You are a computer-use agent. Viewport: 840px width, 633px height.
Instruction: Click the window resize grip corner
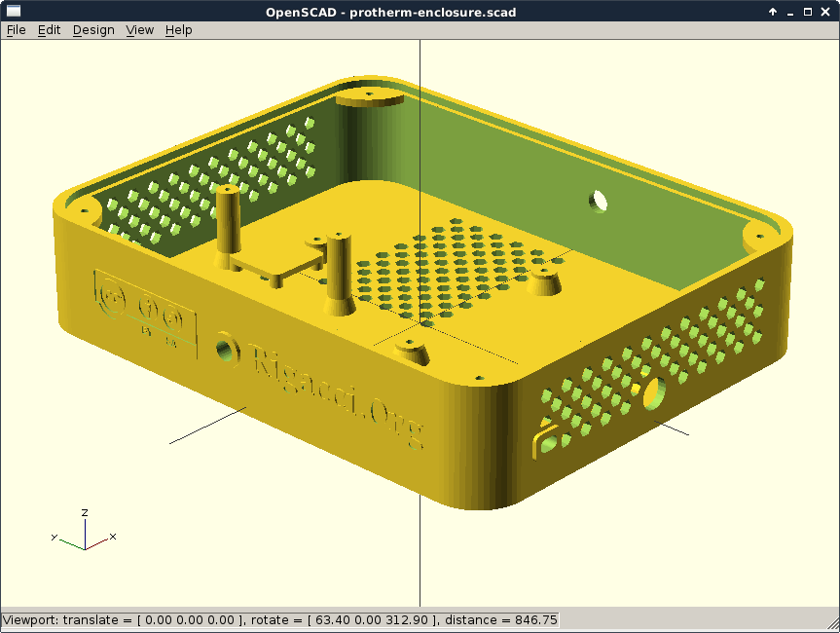(833, 625)
